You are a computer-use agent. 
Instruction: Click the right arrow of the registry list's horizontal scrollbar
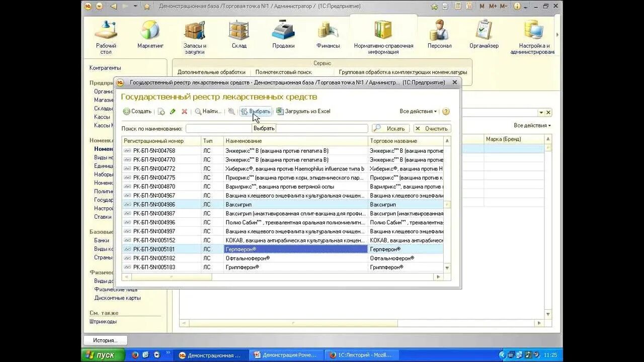[439, 277]
